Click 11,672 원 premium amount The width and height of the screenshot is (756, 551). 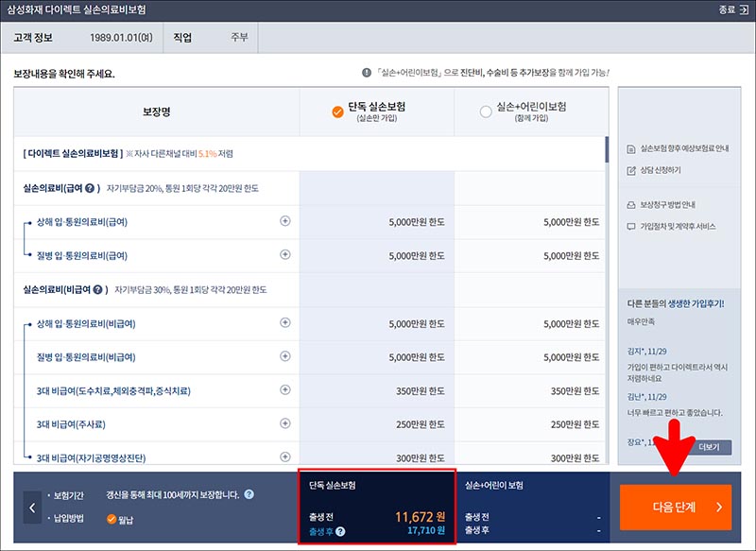tap(420, 517)
